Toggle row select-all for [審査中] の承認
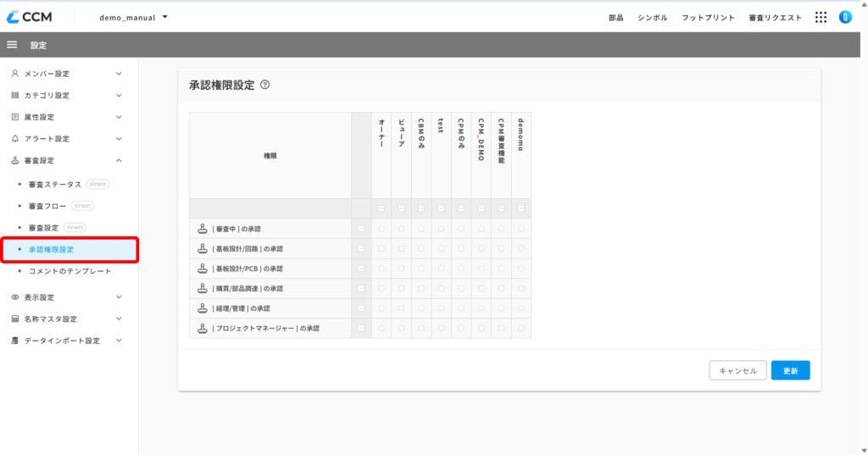868x455 pixels. click(361, 229)
